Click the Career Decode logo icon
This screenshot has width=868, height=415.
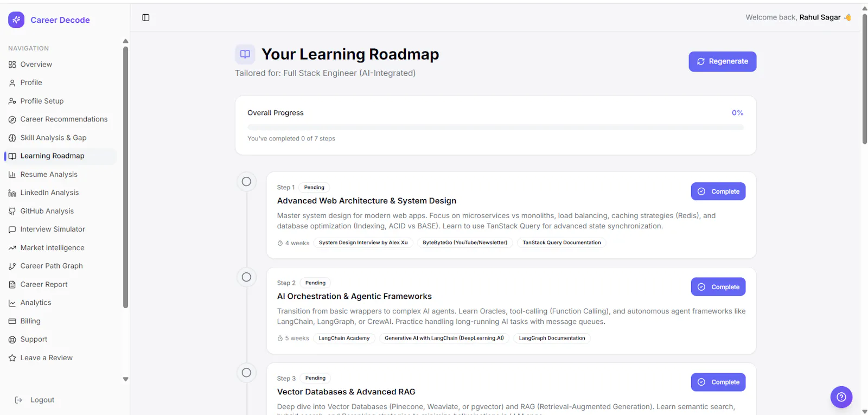(x=16, y=20)
